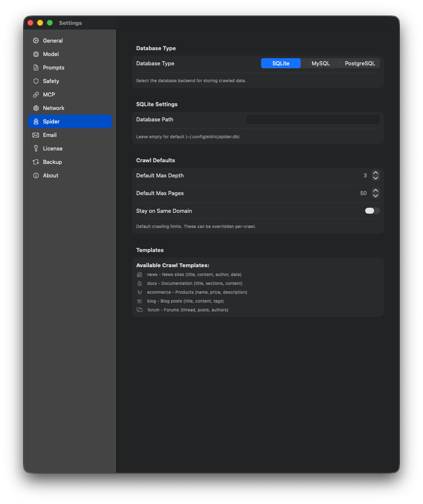Click the Safety shield icon
423x504 pixels.
point(36,81)
